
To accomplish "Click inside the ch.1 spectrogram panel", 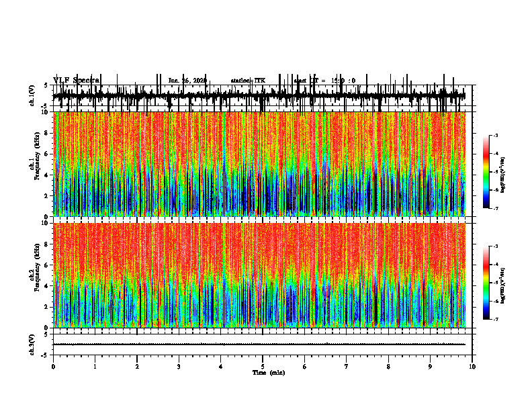I will point(259,164).
